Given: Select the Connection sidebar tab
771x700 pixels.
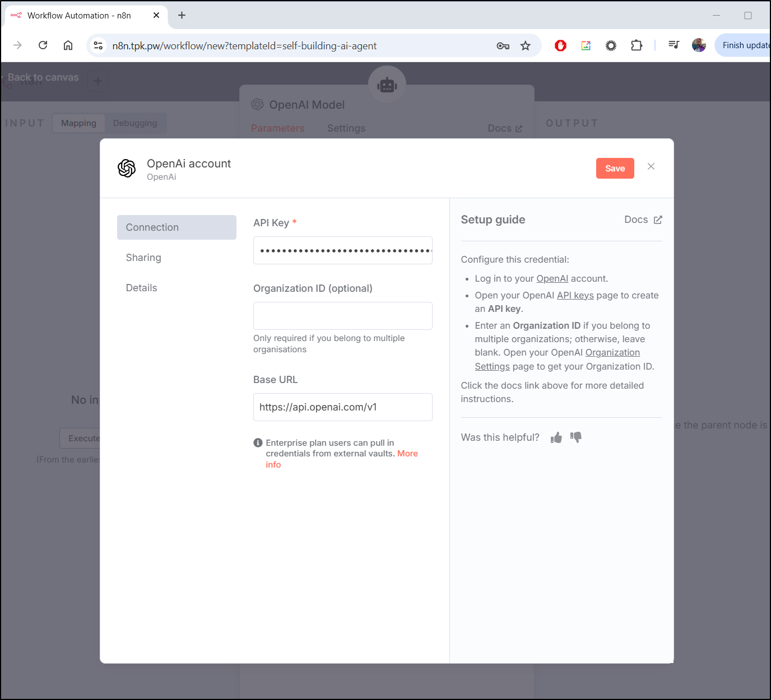Looking at the screenshot, I should tap(177, 227).
